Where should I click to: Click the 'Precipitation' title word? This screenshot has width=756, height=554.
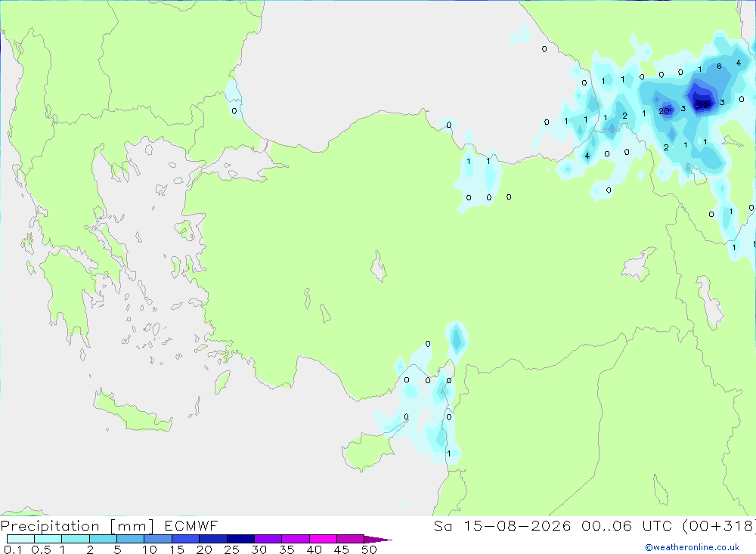click(50, 526)
